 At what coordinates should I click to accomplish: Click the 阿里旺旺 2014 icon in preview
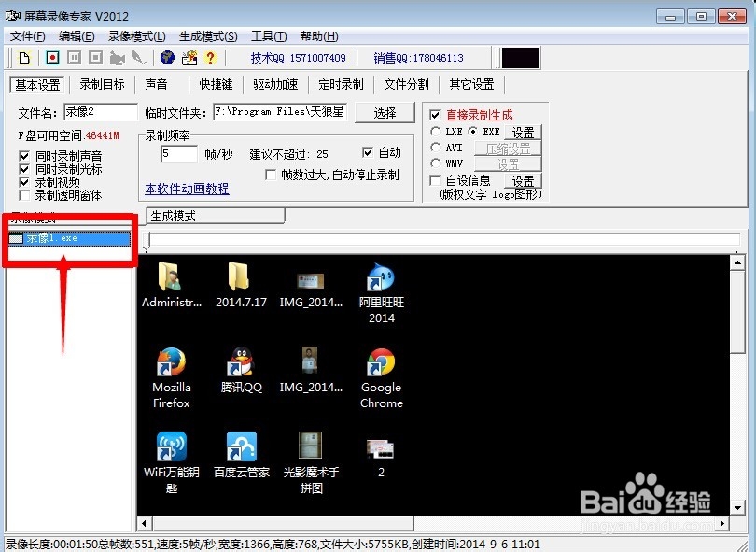point(381,277)
